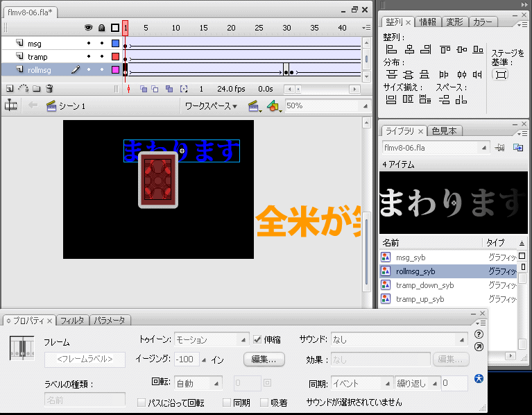Click the align right edge icon
The width and height of the screenshot is (532, 415).
coord(425,49)
